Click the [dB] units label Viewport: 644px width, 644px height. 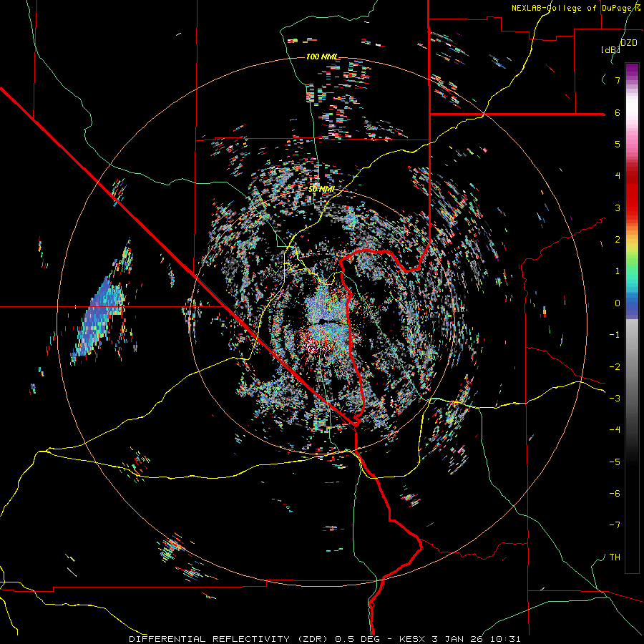pyautogui.click(x=610, y=49)
